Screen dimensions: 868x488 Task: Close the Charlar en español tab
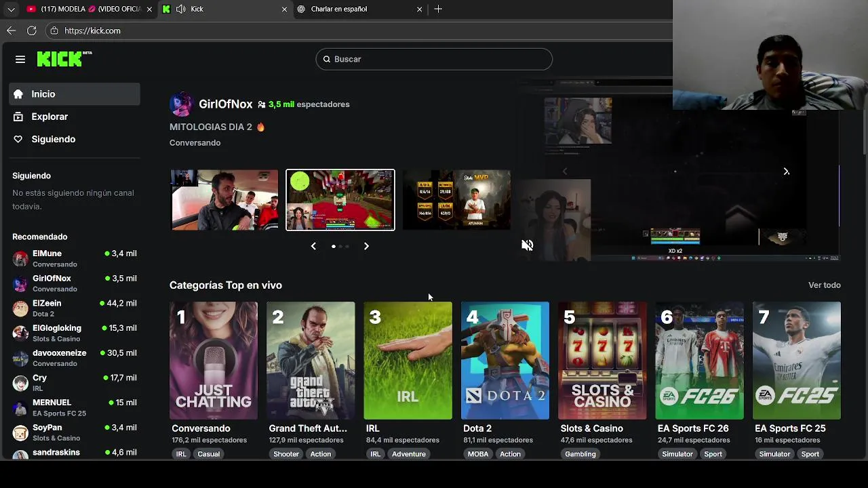(419, 9)
